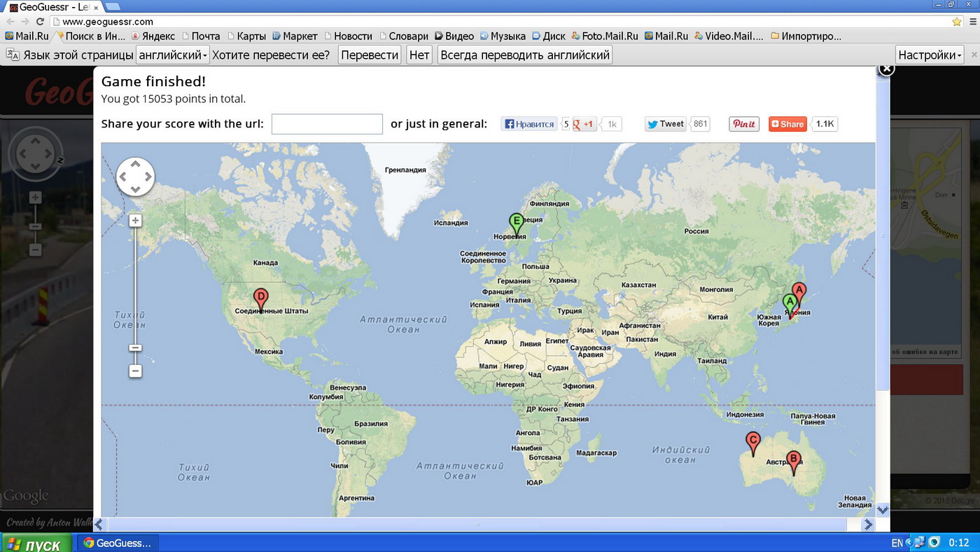Image resolution: width=980 pixels, height=552 pixels.
Task: Open the orange Share button
Action: (787, 124)
